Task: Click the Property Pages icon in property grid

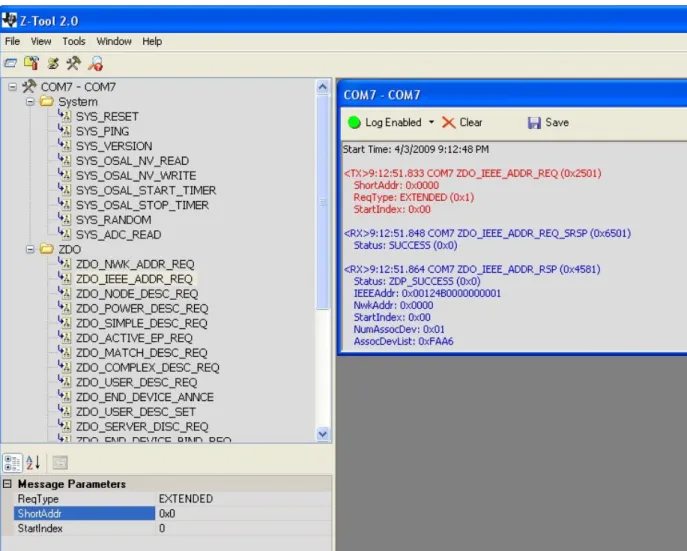Action: click(x=60, y=463)
